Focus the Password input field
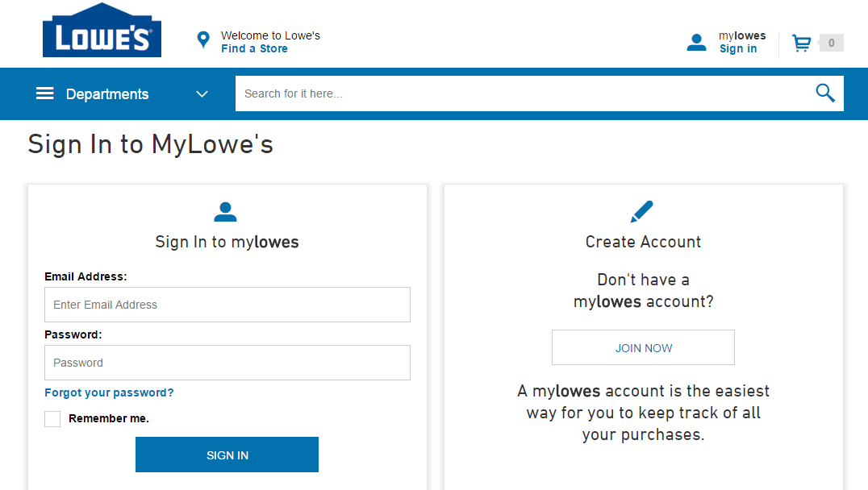 (x=227, y=363)
